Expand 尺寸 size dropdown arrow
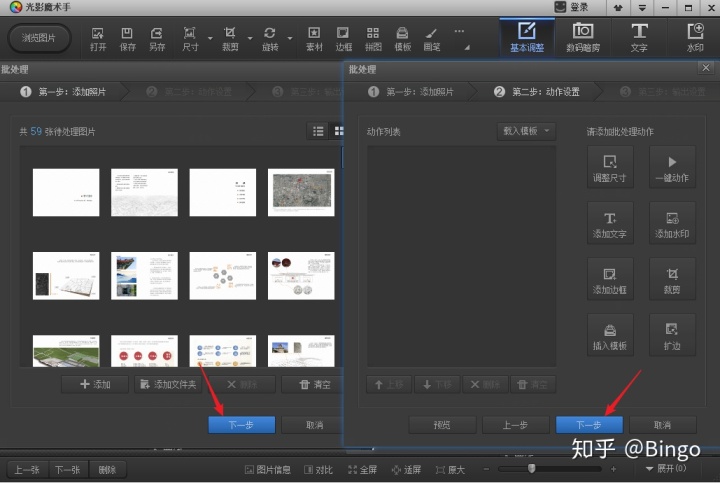Viewport: 720px width, 483px height. point(210,38)
